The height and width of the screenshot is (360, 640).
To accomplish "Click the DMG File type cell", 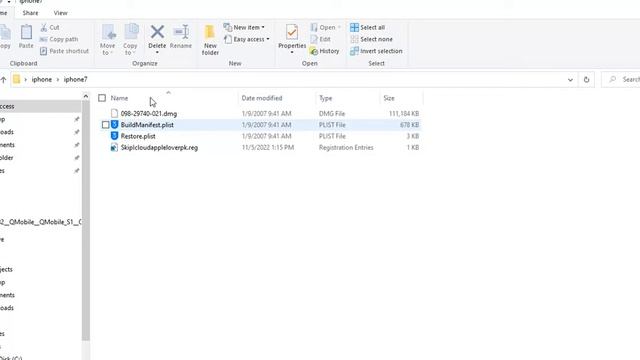I will 332,113.
